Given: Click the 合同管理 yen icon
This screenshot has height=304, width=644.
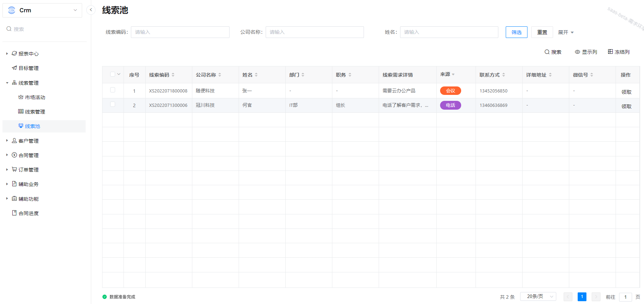Looking at the screenshot, I should coord(14,155).
